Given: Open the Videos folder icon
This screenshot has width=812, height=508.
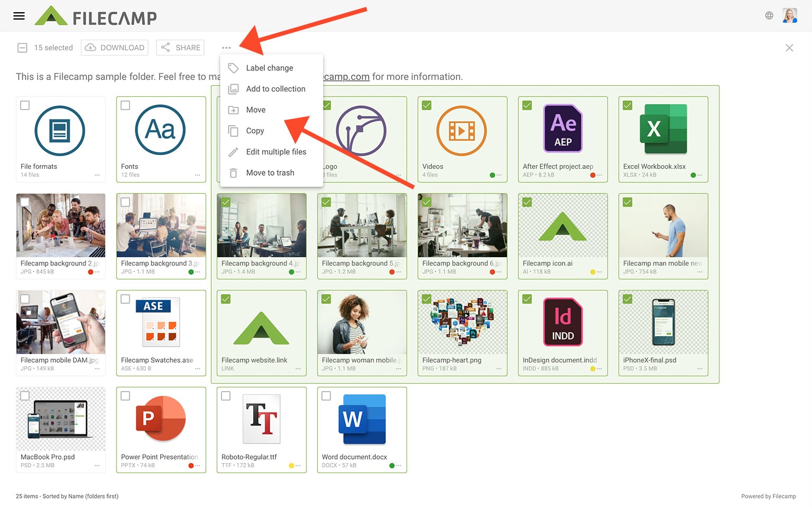Looking at the screenshot, I should (462, 131).
